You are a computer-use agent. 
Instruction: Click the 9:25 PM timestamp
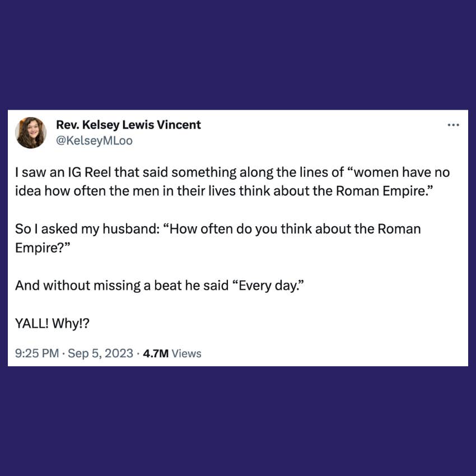[36, 353]
